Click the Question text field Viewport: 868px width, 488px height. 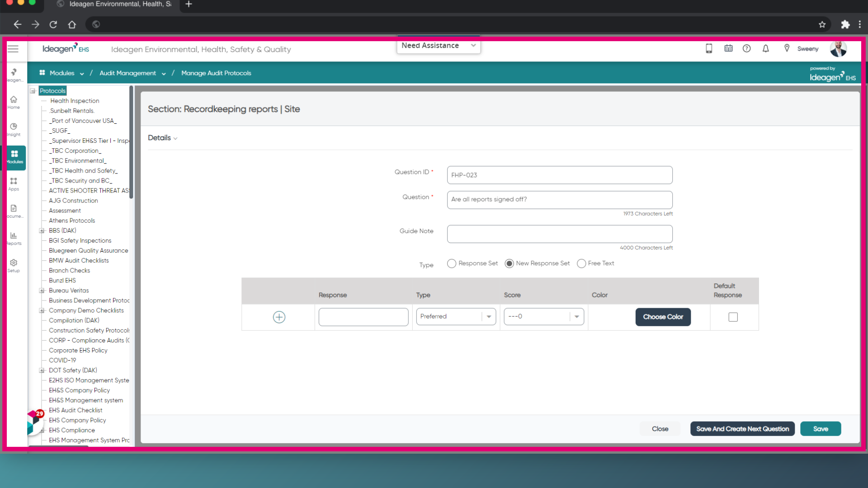point(559,200)
